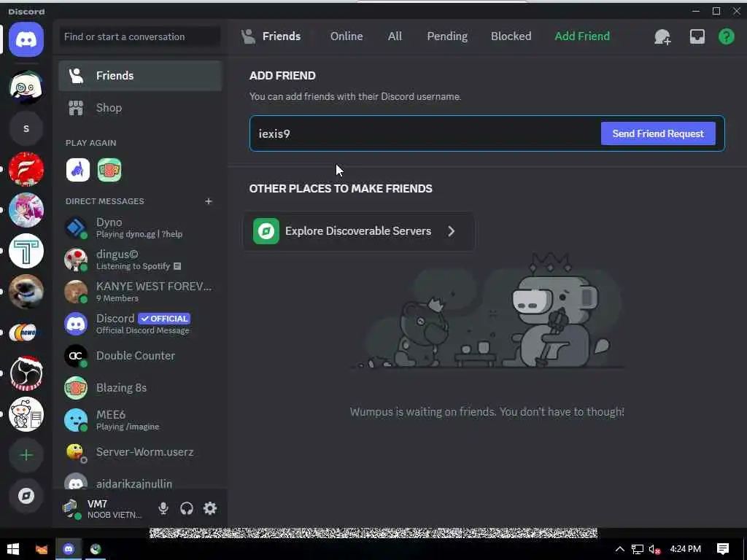Image resolution: width=747 pixels, height=560 pixels.
Task: Click the 4:24 PM taskbar clock
Action: coord(685,549)
